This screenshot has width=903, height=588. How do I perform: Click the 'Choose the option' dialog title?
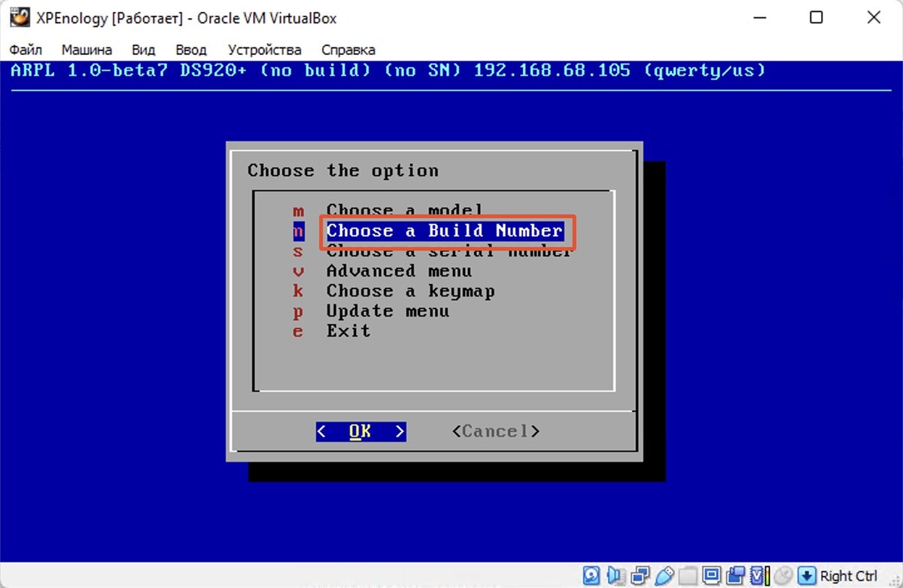pyautogui.click(x=343, y=171)
